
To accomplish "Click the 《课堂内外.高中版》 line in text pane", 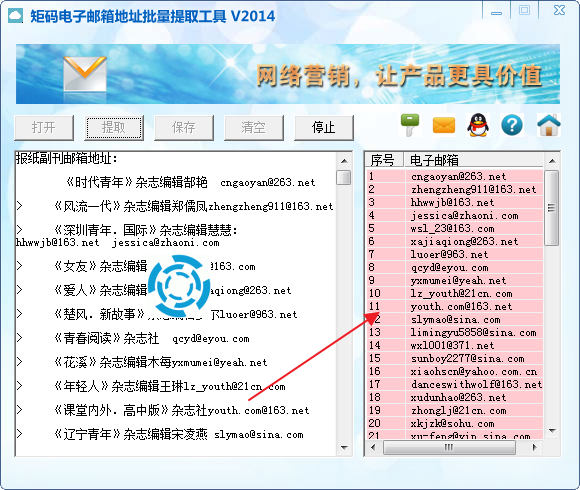I will [x=182, y=410].
